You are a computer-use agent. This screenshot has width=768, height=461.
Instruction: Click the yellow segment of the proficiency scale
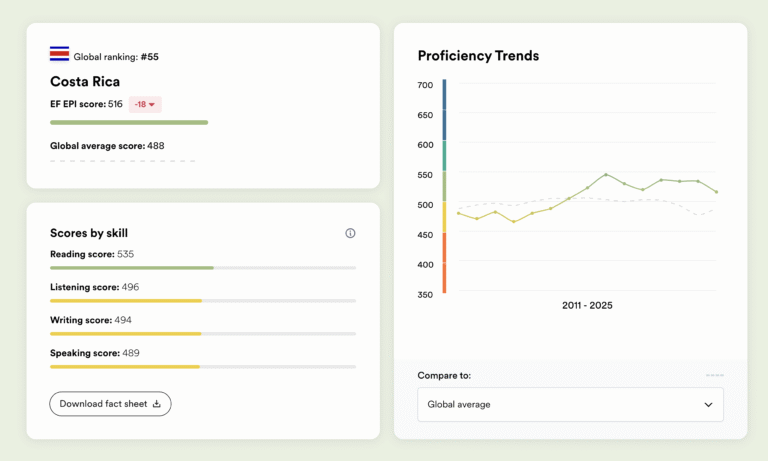pyautogui.click(x=444, y=217)
